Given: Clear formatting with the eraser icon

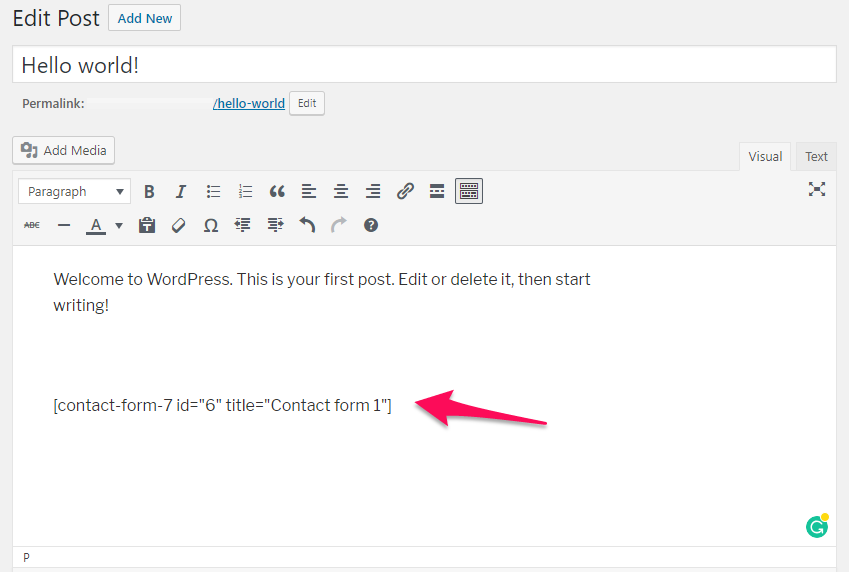Looking at the screenshot, I should pyautogui.click(x=179, y=225).
